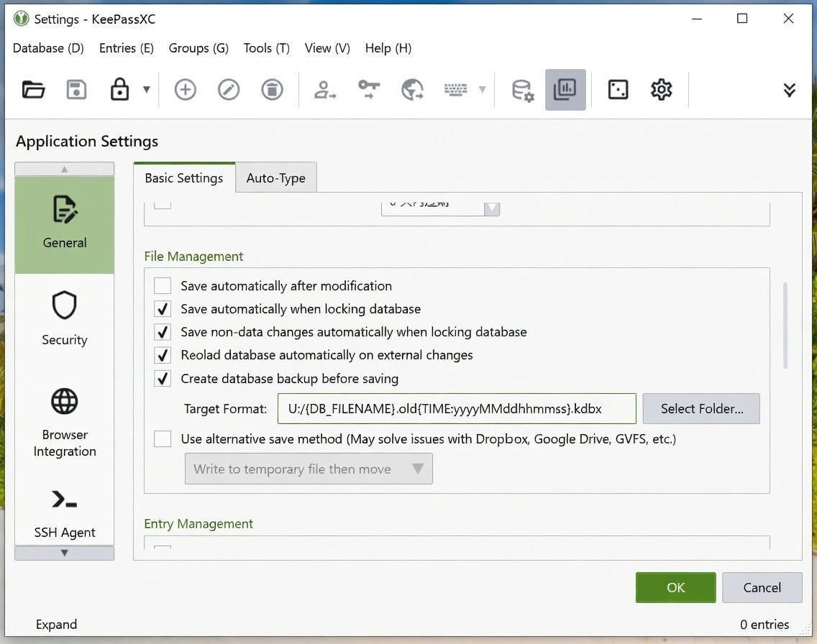Click sidebar scroll down arrow
Viewport: 817px width, 644px height.
(65, 553)
